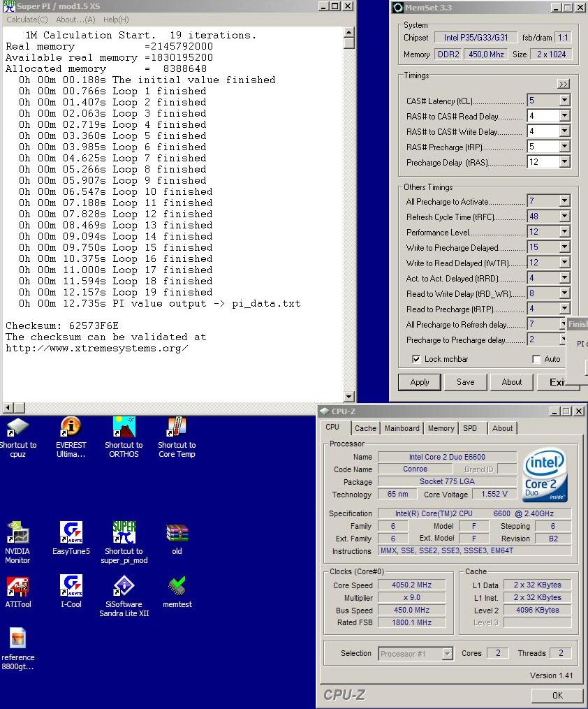Click Rated FSB 1800.1 MHz value
This screenshot has height=709, width=588.
[412, 622]
